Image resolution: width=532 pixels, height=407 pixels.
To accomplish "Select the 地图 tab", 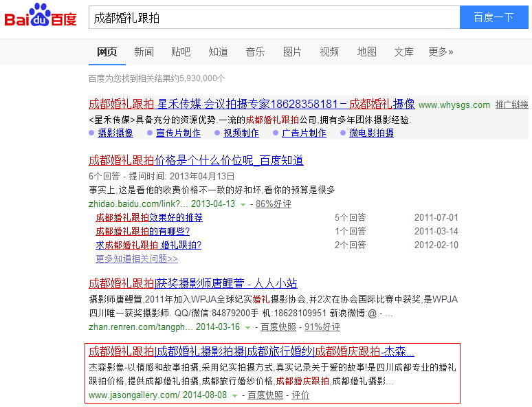I will [x=366, y=52].
